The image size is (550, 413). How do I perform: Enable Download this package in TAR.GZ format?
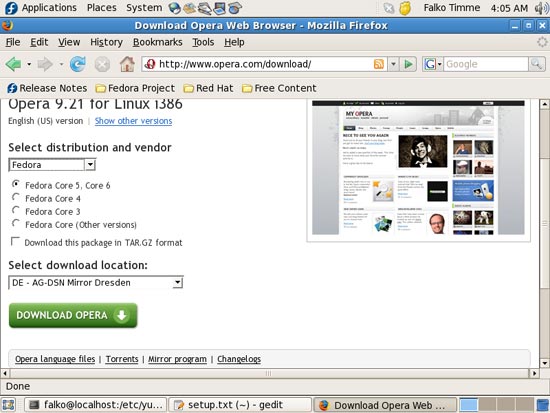pyautogui.click(x=15, y=241)
